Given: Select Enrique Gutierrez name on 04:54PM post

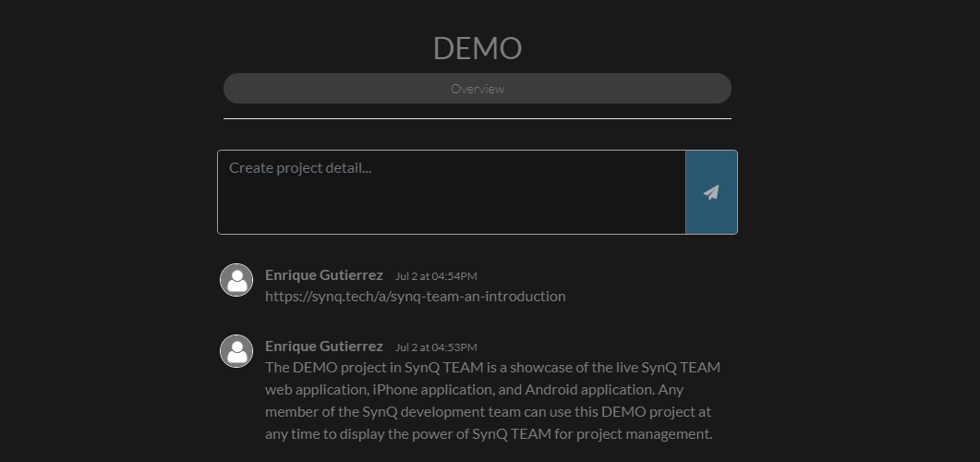Looking at the screenshot, I should click(324, 275).
